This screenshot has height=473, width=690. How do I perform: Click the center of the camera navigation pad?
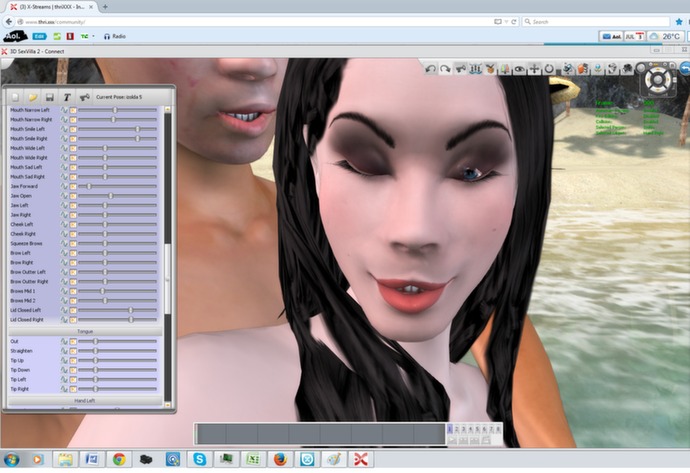pyautogui.click(x=658, y=80)
